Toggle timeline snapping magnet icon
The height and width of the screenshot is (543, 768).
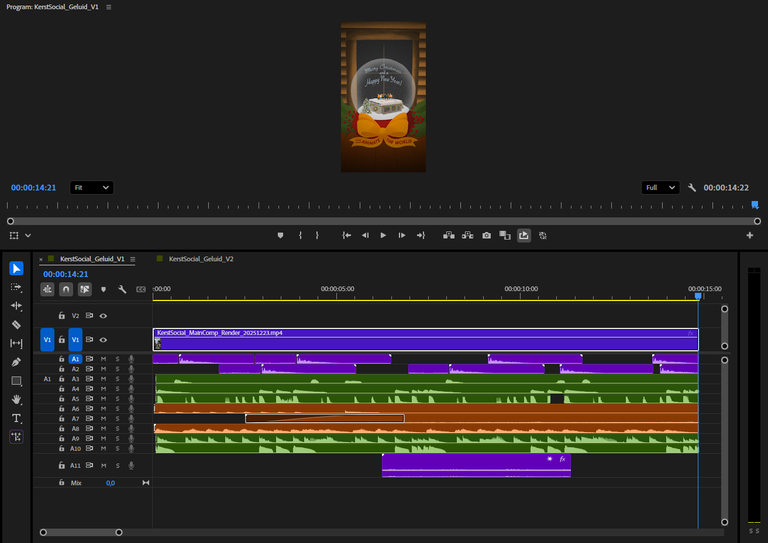tap(66, 289)
